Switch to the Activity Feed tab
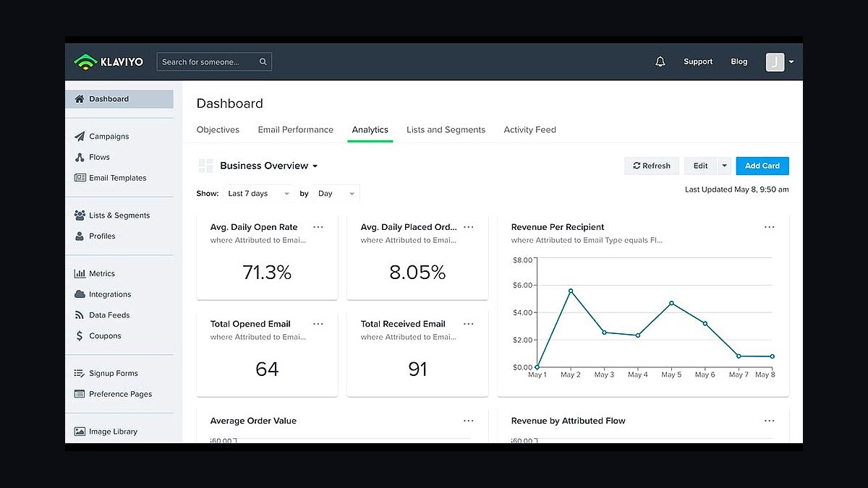 coord(530,130)
